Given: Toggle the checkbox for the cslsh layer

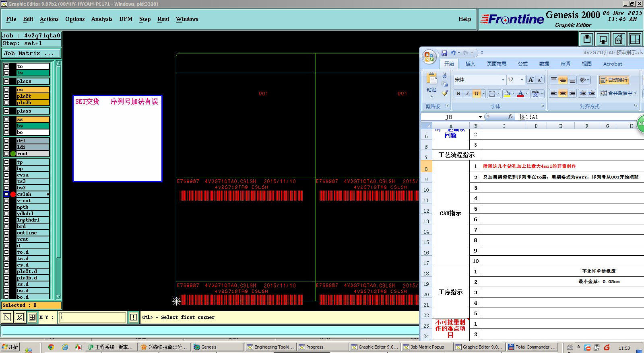Looking at the screenshot, I should click(x=6, y=194).
